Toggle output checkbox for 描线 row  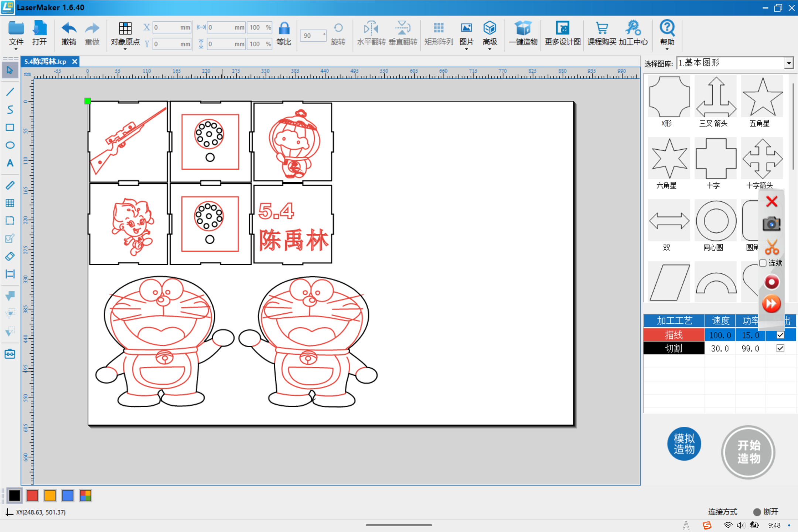(780, 335)
